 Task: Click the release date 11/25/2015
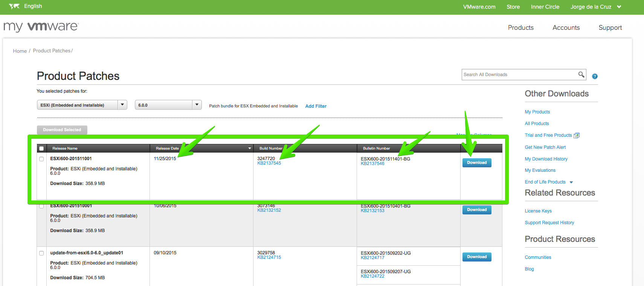point(165,159)
